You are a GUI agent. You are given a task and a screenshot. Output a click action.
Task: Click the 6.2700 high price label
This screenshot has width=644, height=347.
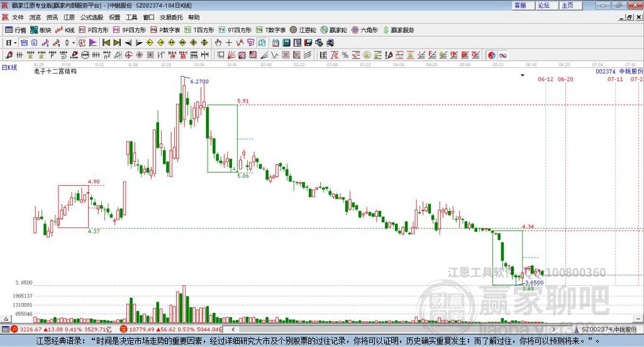(x=199, y=81)
